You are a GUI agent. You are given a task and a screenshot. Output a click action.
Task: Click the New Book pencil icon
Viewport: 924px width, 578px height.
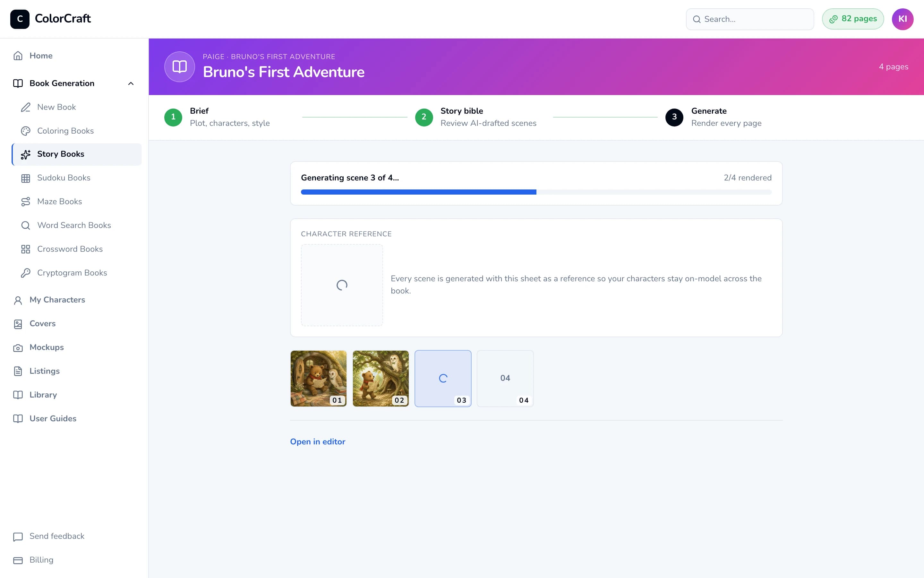[x=26, y=107]
